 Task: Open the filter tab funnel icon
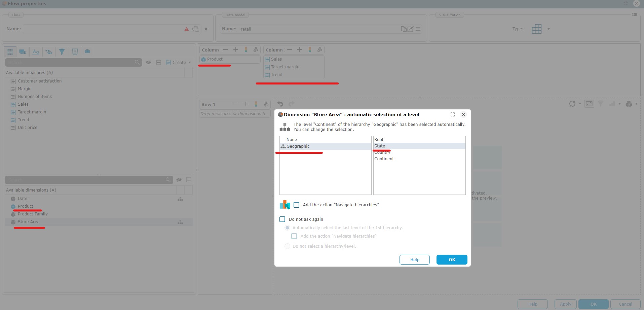tap(62, 51)
